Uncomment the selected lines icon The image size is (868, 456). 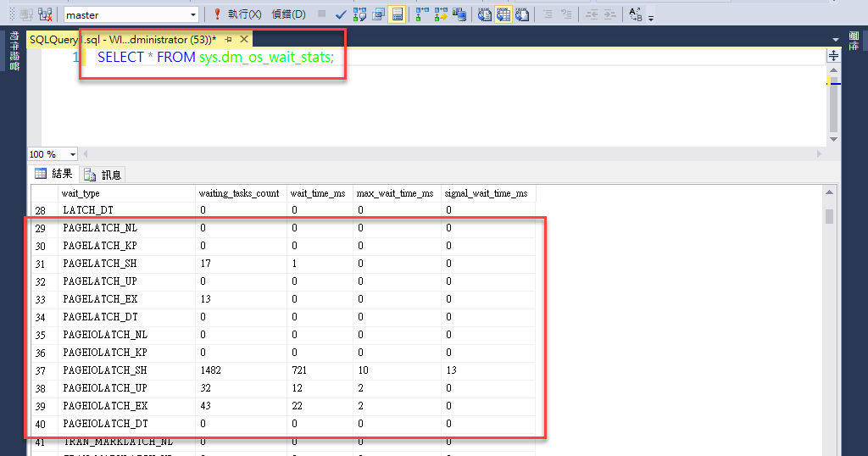(x=566, y=14)
